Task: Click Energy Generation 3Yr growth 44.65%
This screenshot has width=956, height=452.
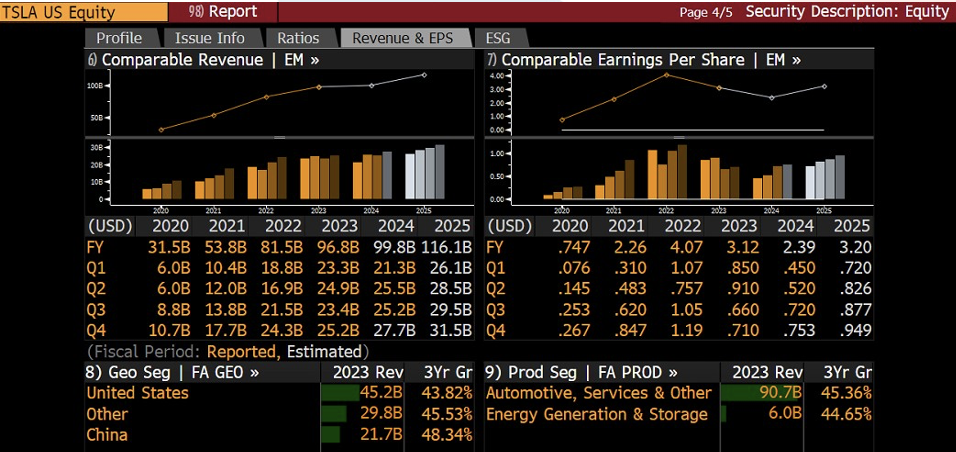Action: (846, 414)
